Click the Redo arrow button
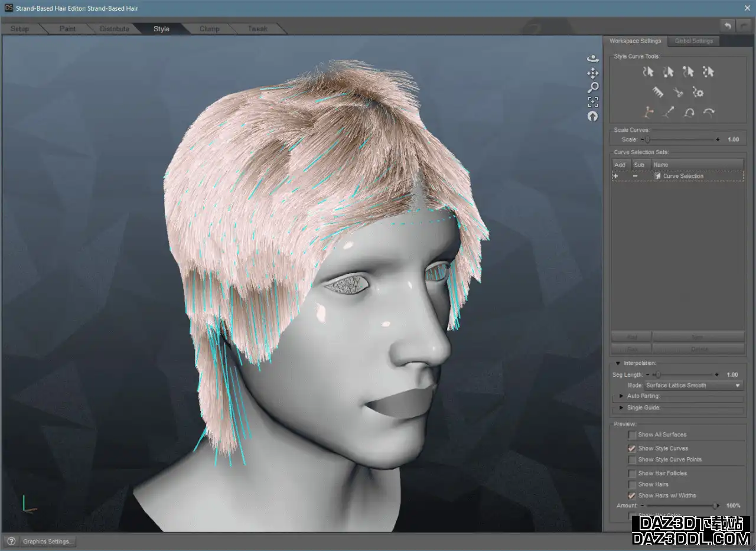The image size is (756, 551). [x=744, y=25]
